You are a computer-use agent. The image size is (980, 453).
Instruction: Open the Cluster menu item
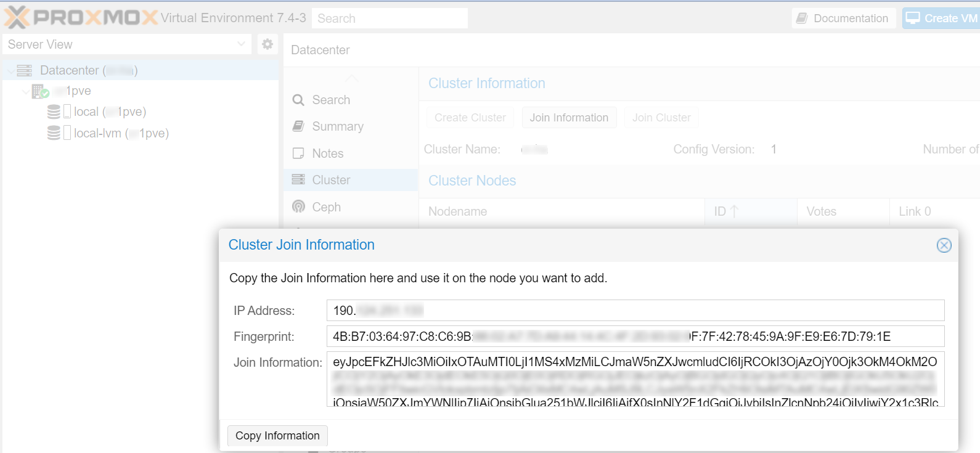coord(351,180)
